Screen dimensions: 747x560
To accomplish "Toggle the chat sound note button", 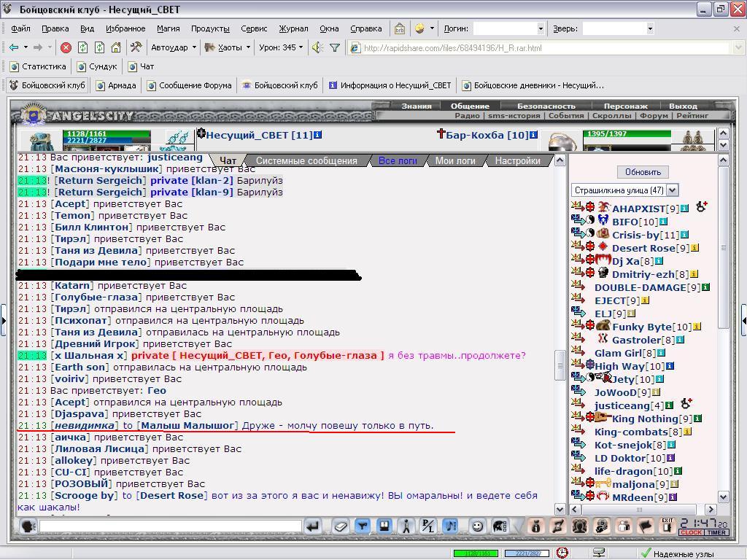I will coord(449,526).
